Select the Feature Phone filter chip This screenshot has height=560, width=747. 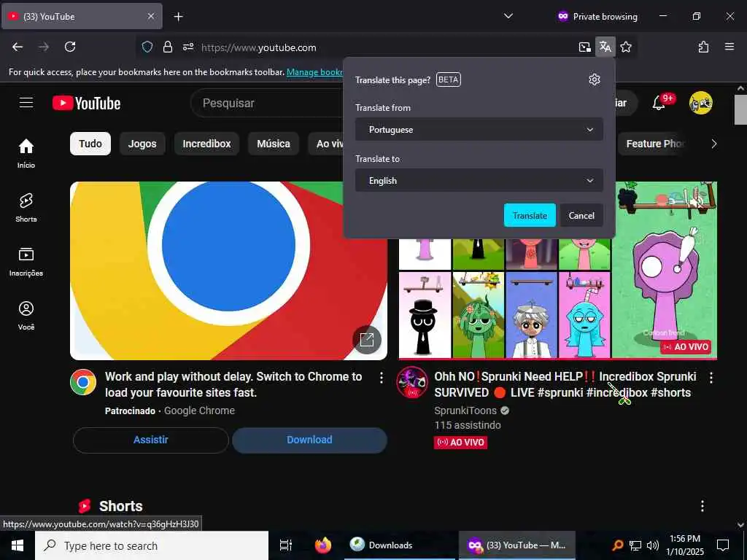point(654,144)
